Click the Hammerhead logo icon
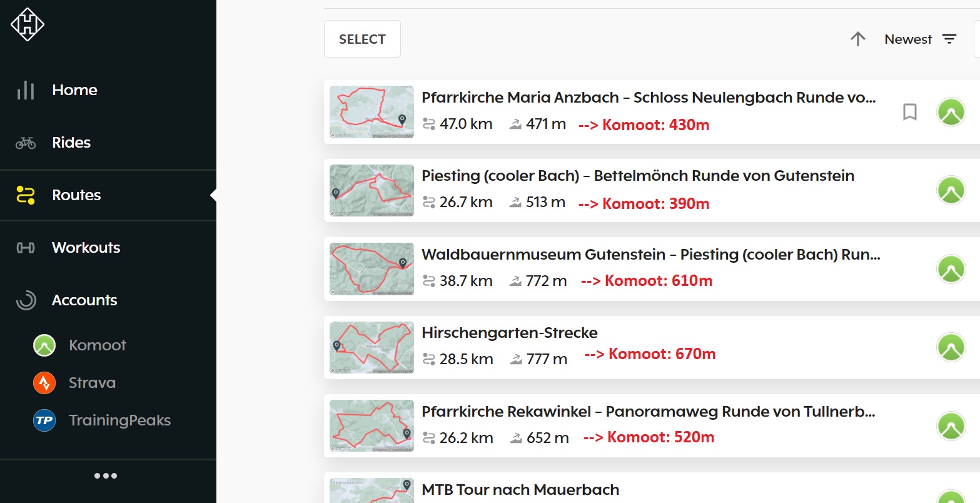Viewport: 980px width, 503px height. point(28,25)
